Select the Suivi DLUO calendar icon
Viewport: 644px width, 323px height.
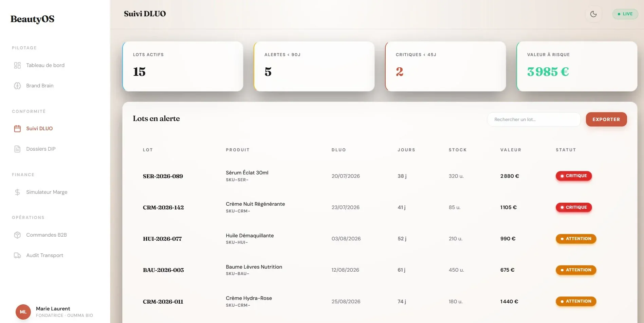click(x=17, y=129)
